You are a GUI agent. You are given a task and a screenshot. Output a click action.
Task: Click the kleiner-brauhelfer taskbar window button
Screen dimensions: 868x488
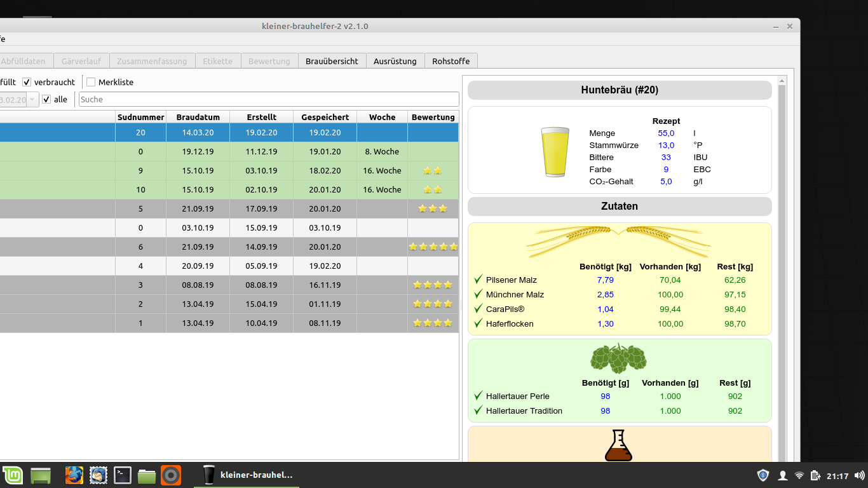[x=248, y=475]
